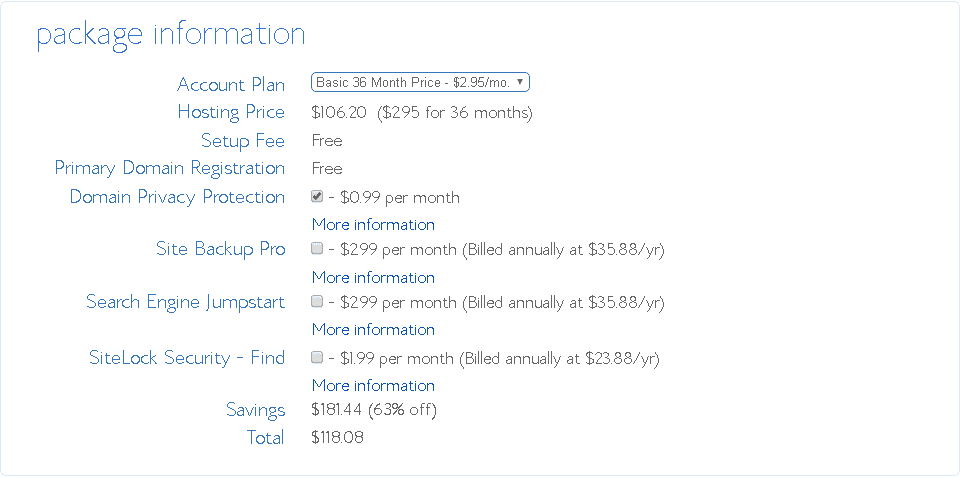View More information under Search Engine Jumpstart

(373, 330)
